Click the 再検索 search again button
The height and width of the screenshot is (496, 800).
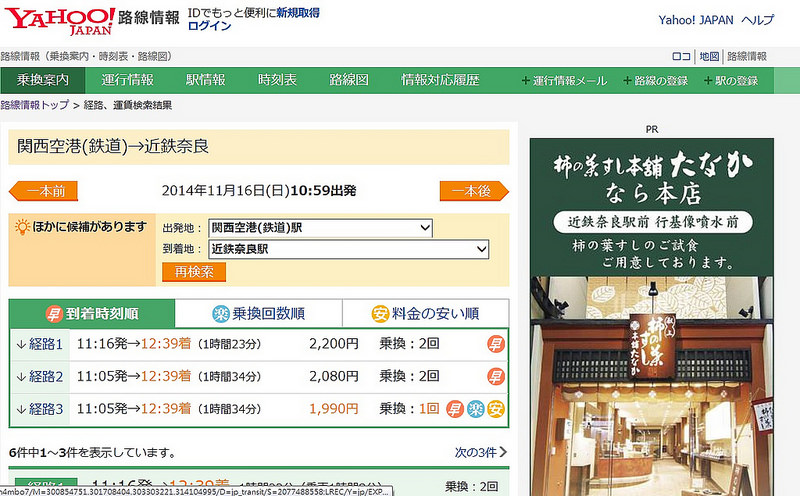[193, 272]
